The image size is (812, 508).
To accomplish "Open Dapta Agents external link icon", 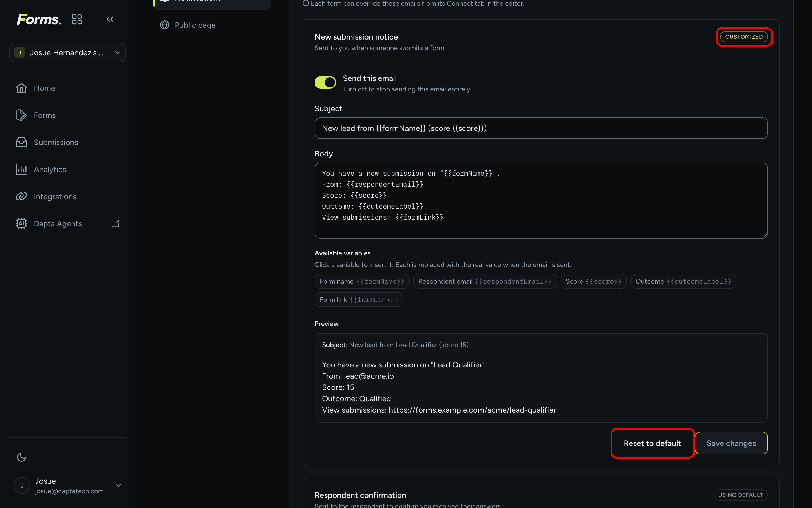I will [x=115, y=224].
